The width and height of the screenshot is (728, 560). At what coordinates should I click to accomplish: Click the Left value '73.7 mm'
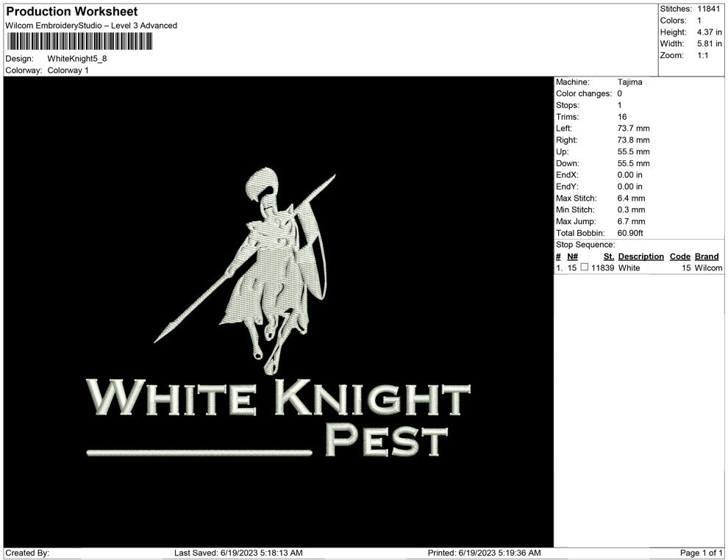point(633,129)
